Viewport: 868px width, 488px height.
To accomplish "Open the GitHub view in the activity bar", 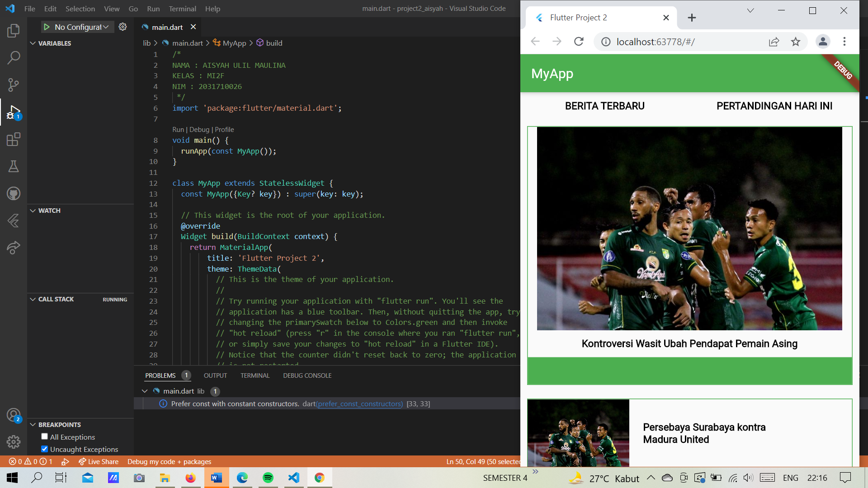I will tap(14, 193).
